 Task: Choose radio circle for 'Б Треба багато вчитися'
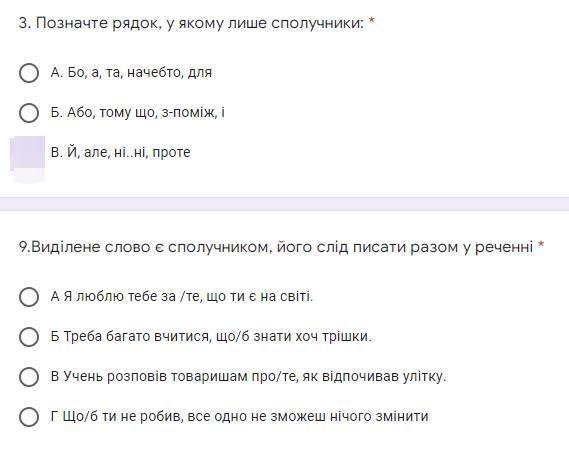coord(29,336)
